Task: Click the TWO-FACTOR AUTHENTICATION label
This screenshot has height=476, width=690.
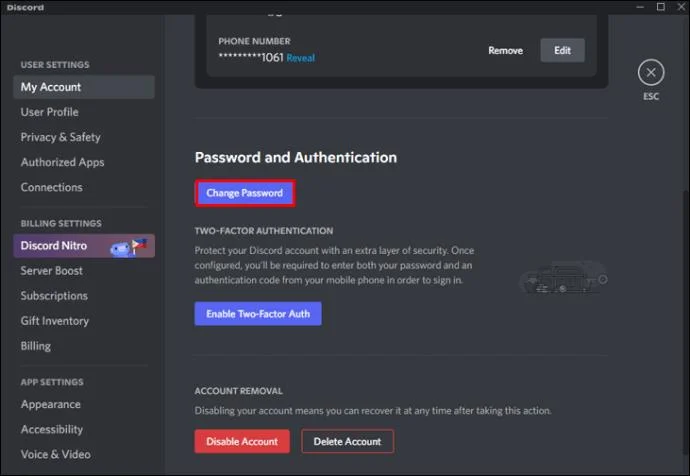Action: 264,231
